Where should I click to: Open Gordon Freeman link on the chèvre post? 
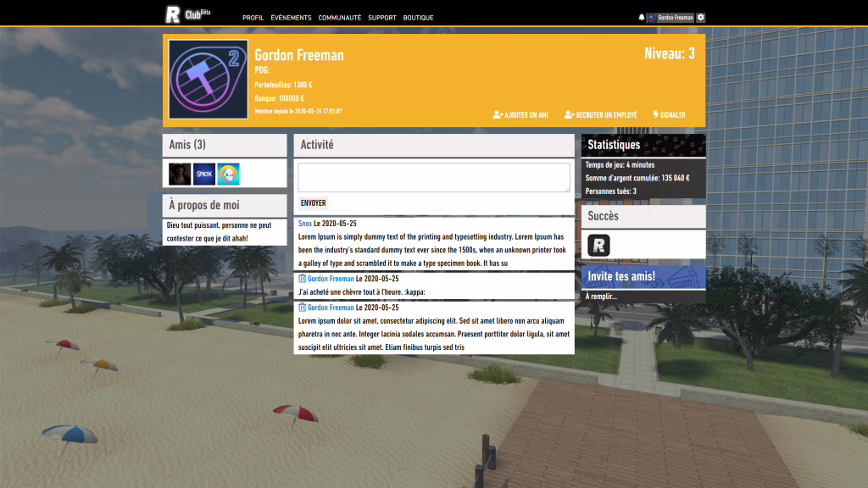pyautogui.click(x=331, y=279)
